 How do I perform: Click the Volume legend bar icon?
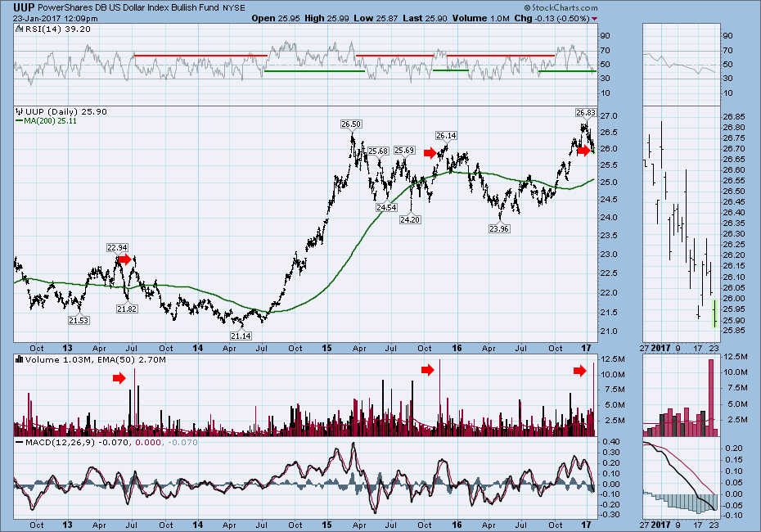pyautogui.click(x=20, y=359)
